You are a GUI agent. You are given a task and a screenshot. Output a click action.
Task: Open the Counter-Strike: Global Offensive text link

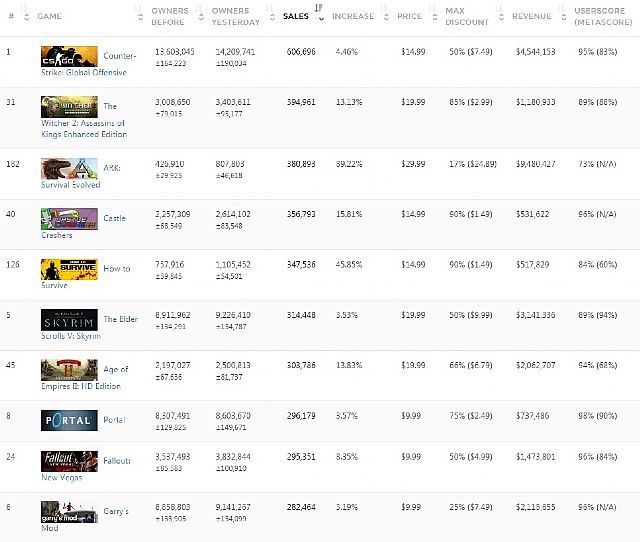click(x=120, y=56)
